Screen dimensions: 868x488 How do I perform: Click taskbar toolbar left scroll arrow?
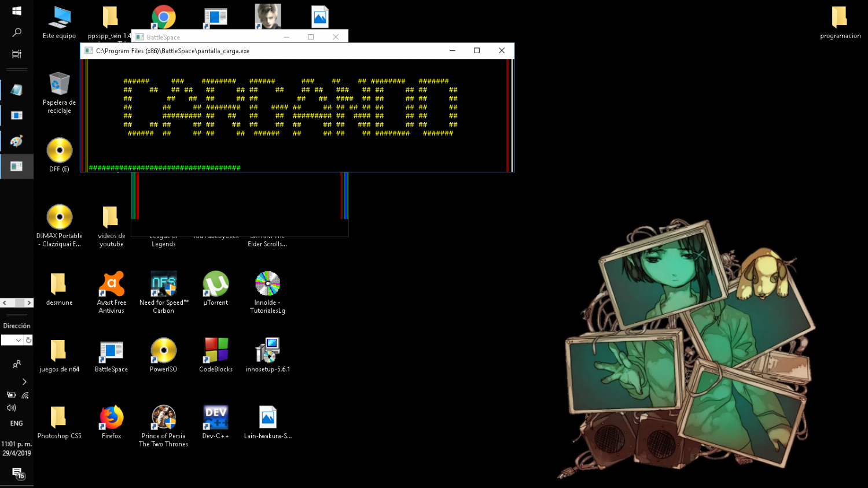click(5, 302)
